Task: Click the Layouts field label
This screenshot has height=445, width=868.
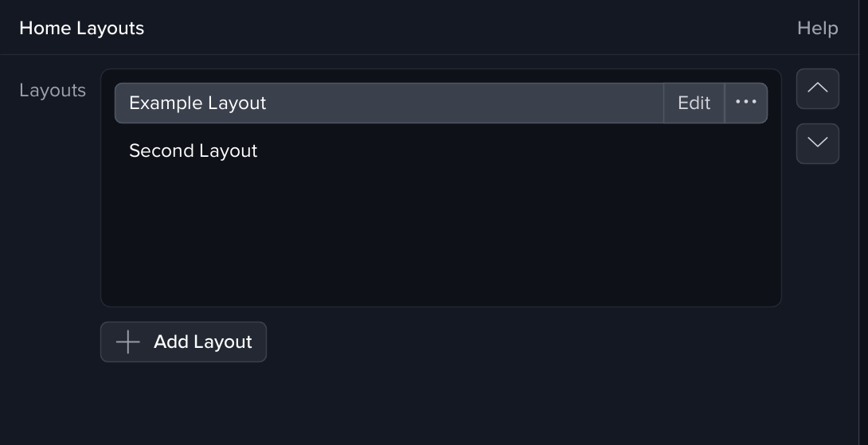Action: (53, 90)
